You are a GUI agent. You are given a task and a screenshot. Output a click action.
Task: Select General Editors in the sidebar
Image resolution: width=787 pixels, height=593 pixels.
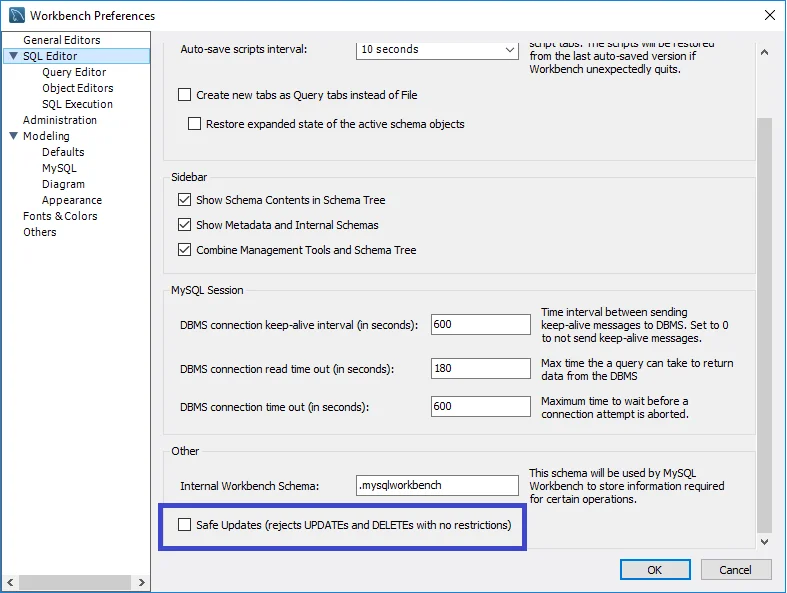[x=62, y=40]
